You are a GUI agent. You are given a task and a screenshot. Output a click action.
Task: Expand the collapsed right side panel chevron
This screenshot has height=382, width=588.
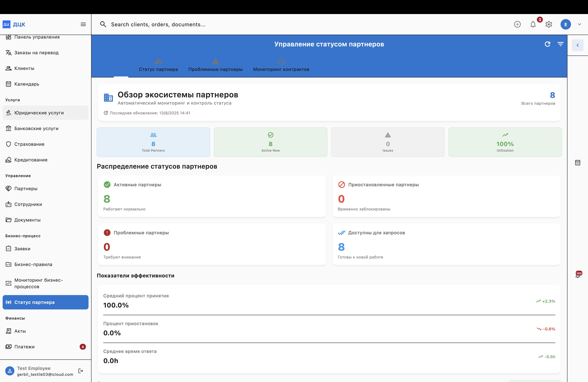[x=578, y=45]
